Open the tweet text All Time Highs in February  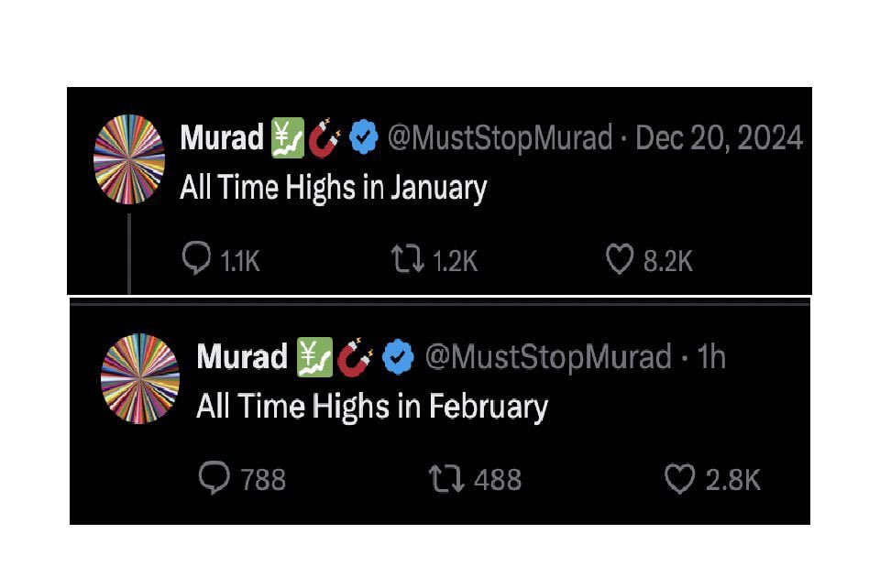(x=372, y=408)
